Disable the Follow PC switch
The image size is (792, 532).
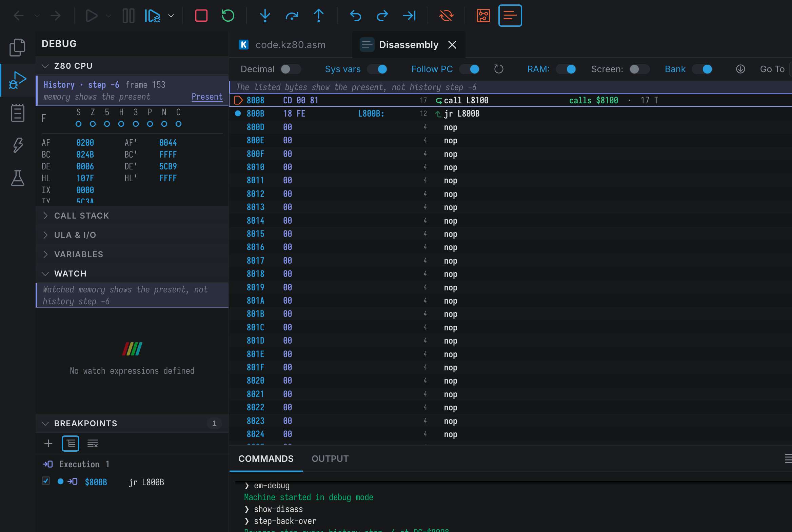[470, 69]
